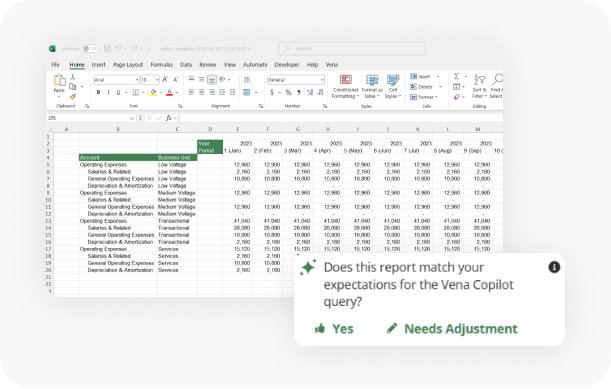
Task: Switch to the Insert ribbon tab
Action: [99, 65]
